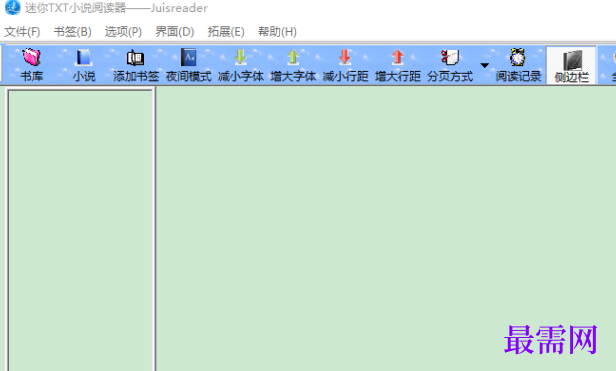Click inside the empty sidebar list panel

click(x=81, y=231)
